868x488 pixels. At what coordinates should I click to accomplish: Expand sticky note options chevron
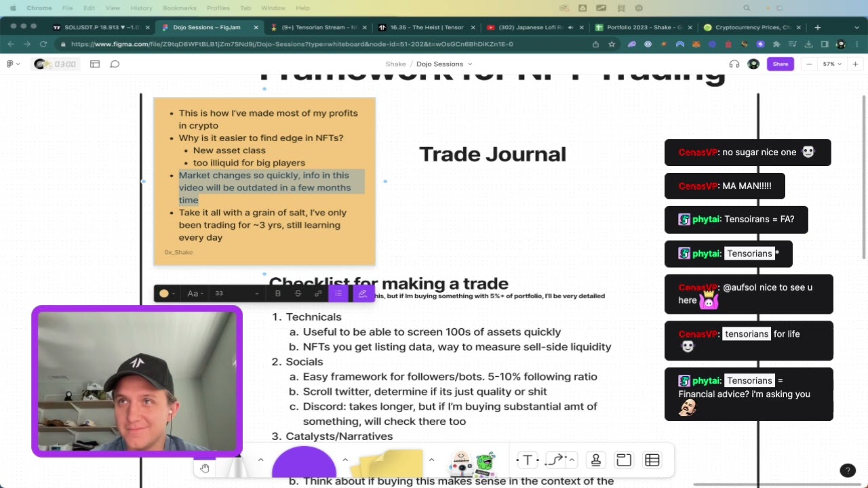click(x=431, y=460)
